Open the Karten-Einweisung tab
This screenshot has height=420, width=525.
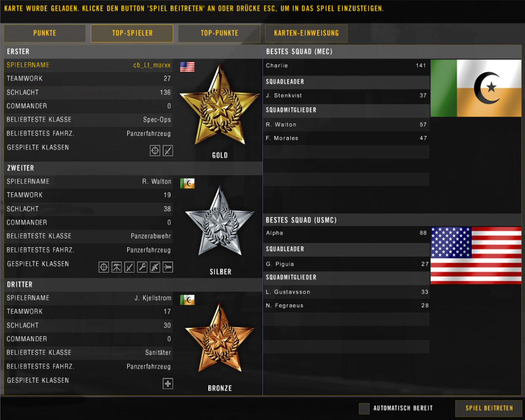tap(306, 33)
